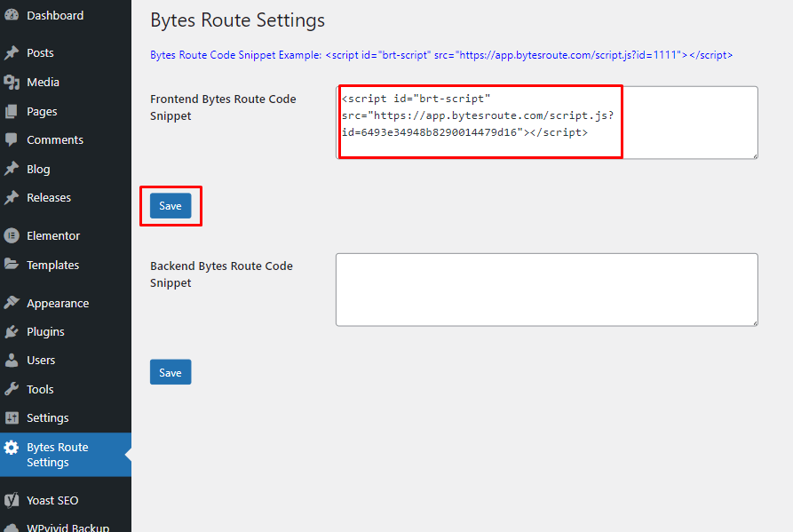Viewport: 793px width, 532px height.
Task: Click the Media library icon
Action: click(12, 82)
